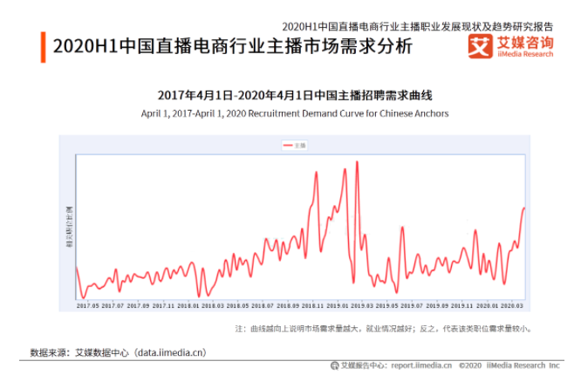Click the 2018.11 x-axis label

[x=313, y=306]
